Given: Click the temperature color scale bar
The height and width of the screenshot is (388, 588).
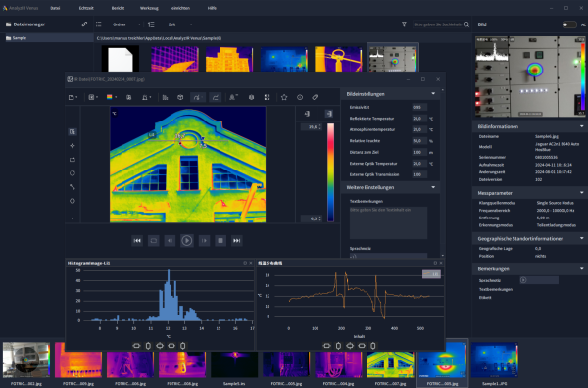Looking at the screenshot, I should tap(331, 172).
